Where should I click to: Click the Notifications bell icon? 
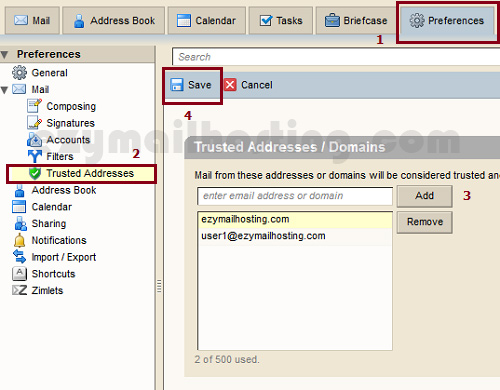tap(19, 240)
